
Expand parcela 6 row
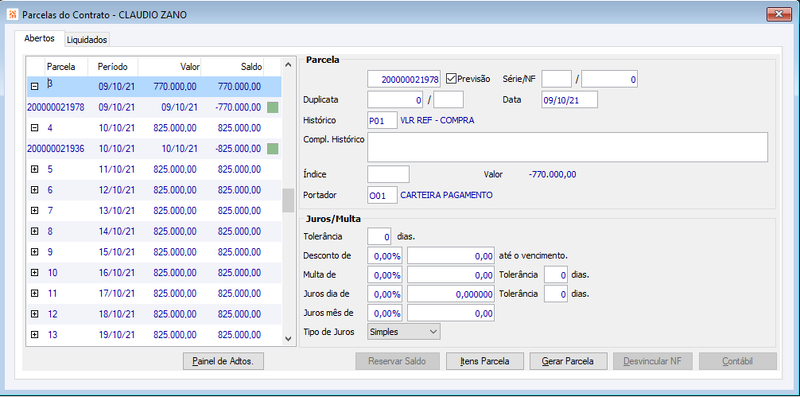35,190
